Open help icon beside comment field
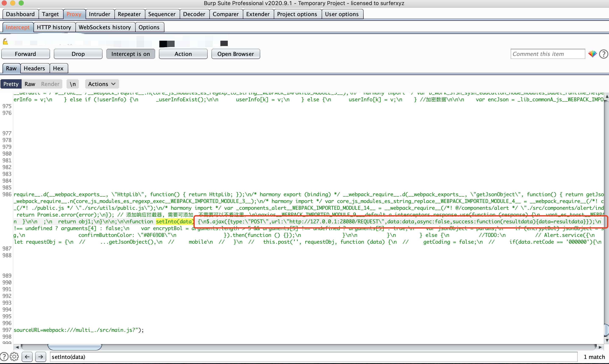Screen dimensions: 609x364 pos(603,54)
